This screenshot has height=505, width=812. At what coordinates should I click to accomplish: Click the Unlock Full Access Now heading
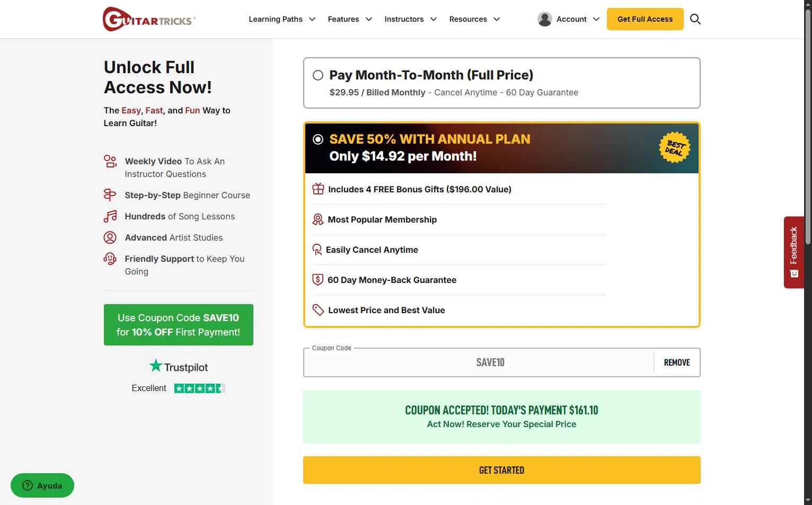click(x=158, y=77)
